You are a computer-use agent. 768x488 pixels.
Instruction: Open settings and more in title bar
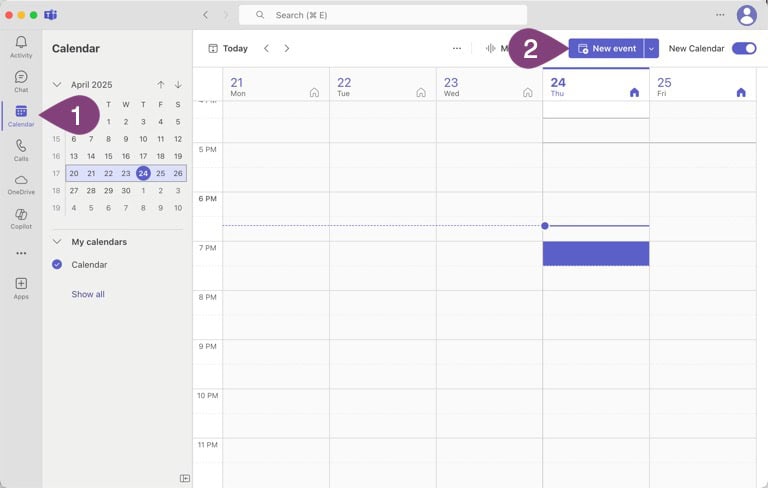pos(720,15)
